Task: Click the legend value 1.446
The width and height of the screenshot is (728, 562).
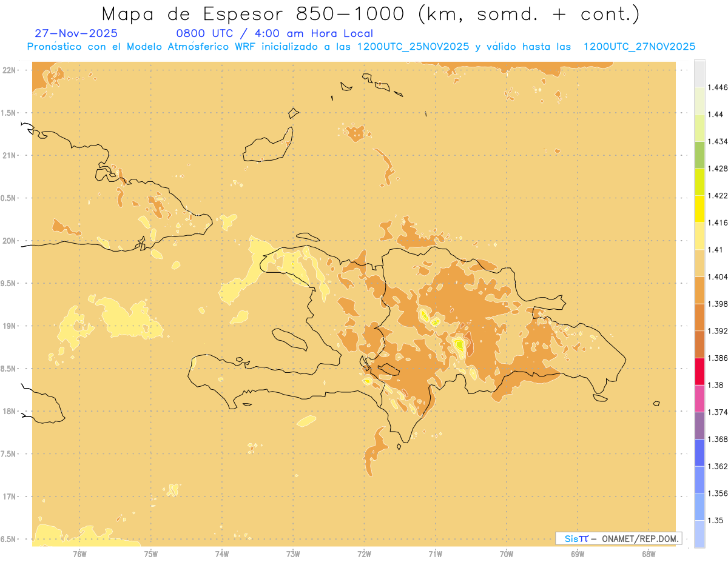Action: point(718,87)
